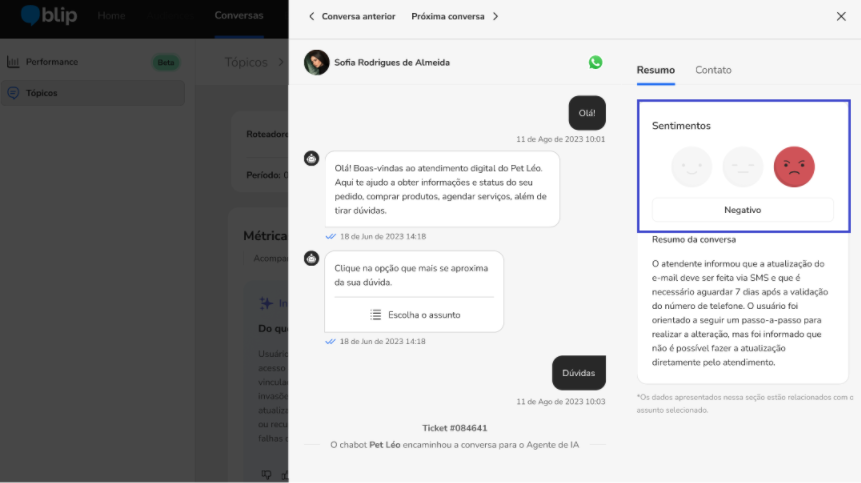Select the red angry face sentiment
The image size is (861, 483).
[794, 167]
